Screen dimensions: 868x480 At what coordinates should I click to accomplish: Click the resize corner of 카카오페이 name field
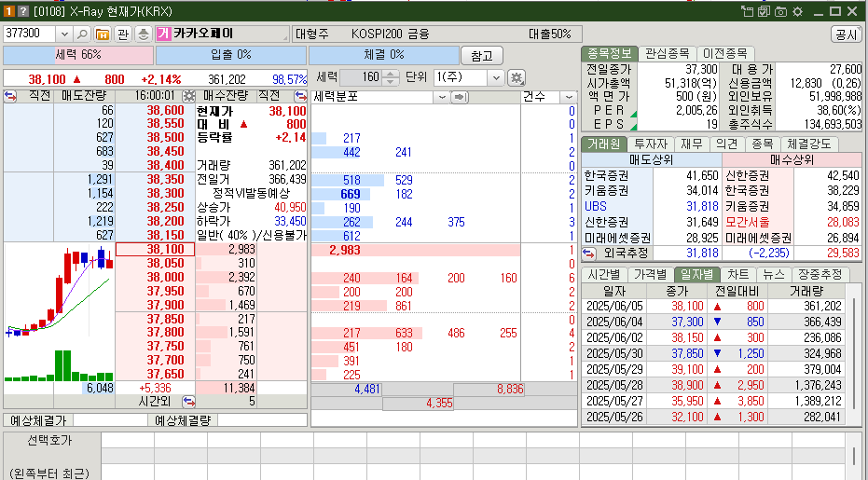(x=285, y=37)
